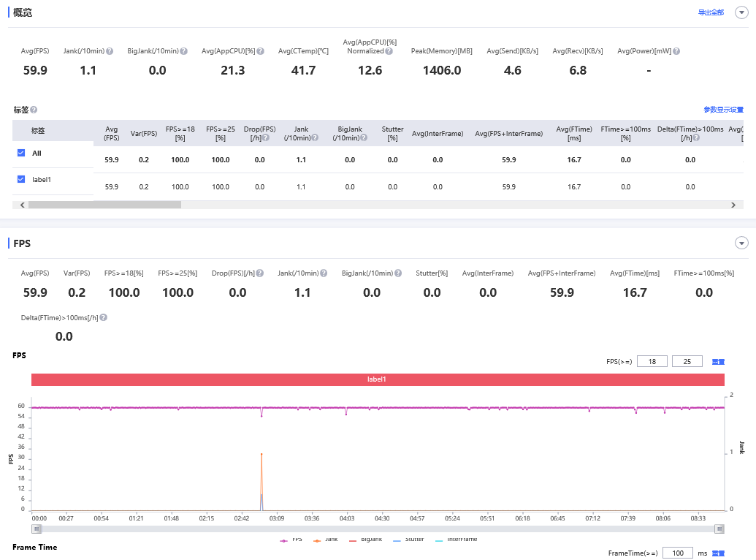Image resolution: width=756 pixels, height=560 pixels.
Task: Click help icon in Drop(FPS) table header
Action: click(266, 138)
